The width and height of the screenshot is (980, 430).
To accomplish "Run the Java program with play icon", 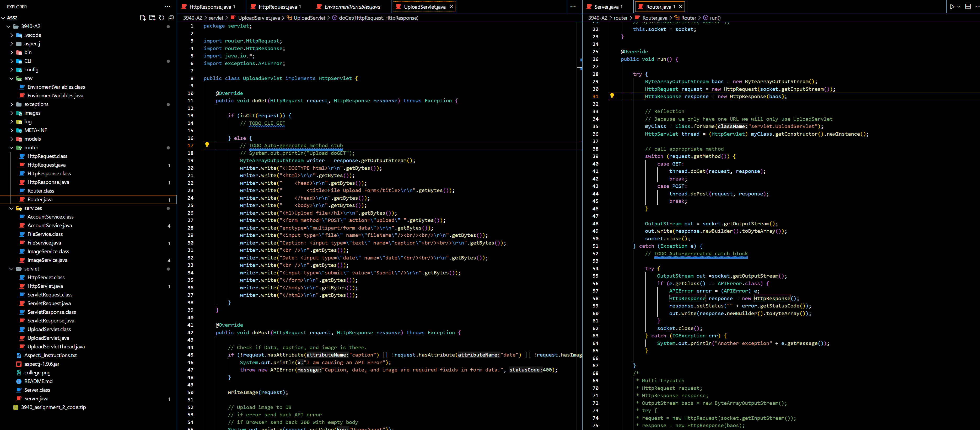I will coord(952,7).
